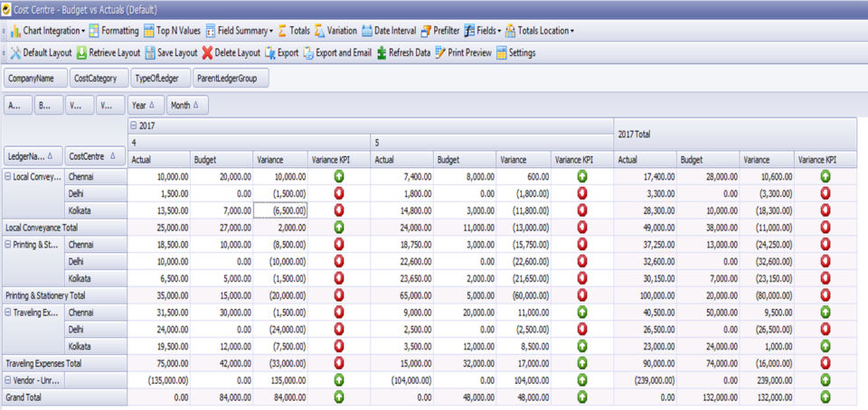868x410 pixels.
Task: Click the Chart Integration toolbar icon
Action: [15, 31]
